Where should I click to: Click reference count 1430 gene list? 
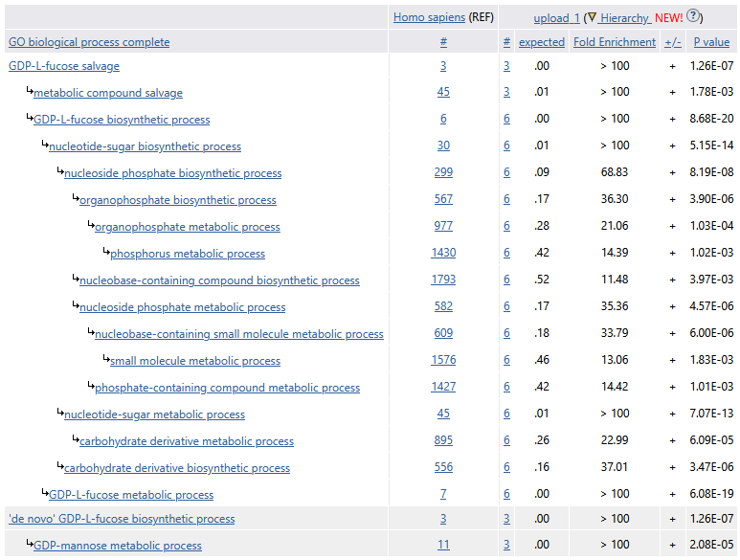pos(443,254)
